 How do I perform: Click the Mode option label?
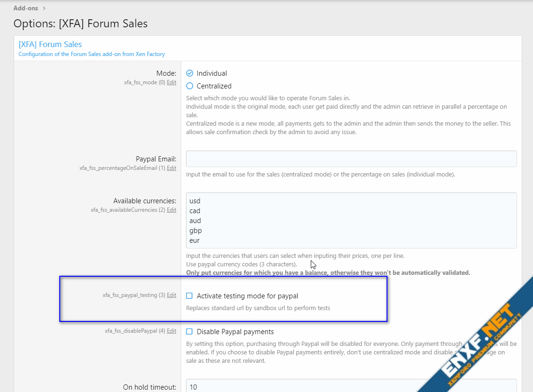click(167, 73)
